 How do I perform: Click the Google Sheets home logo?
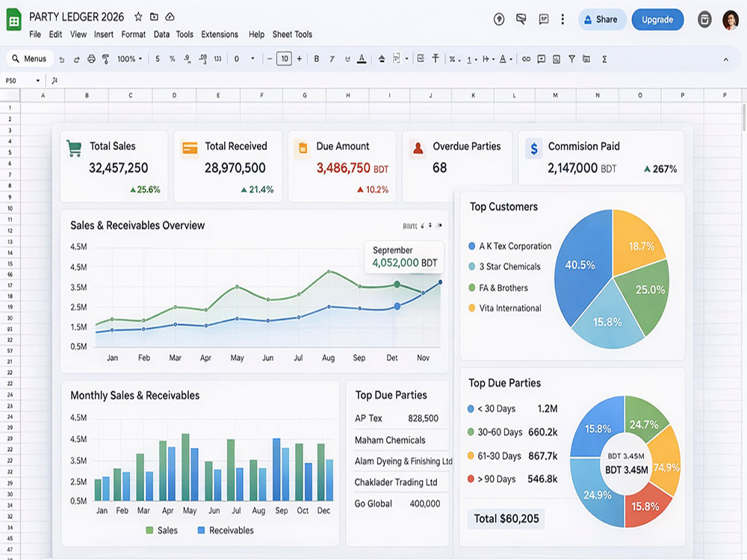(13, 20)
